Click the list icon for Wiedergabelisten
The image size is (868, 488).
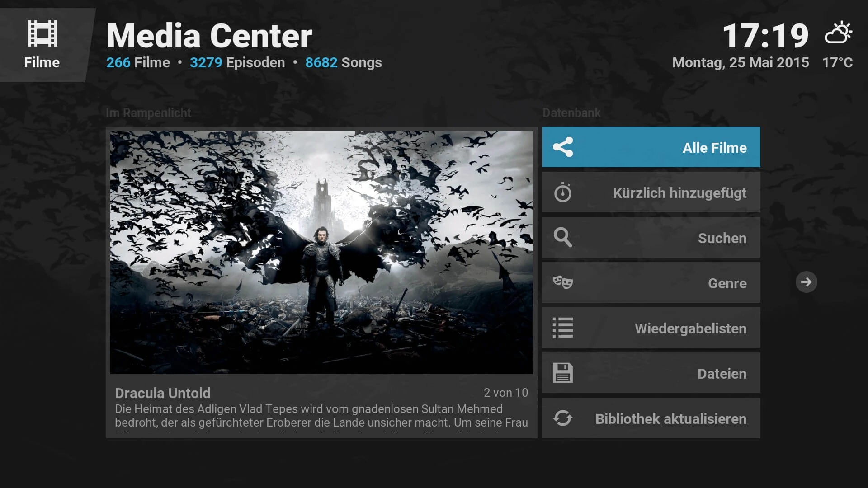pos(563,328)
